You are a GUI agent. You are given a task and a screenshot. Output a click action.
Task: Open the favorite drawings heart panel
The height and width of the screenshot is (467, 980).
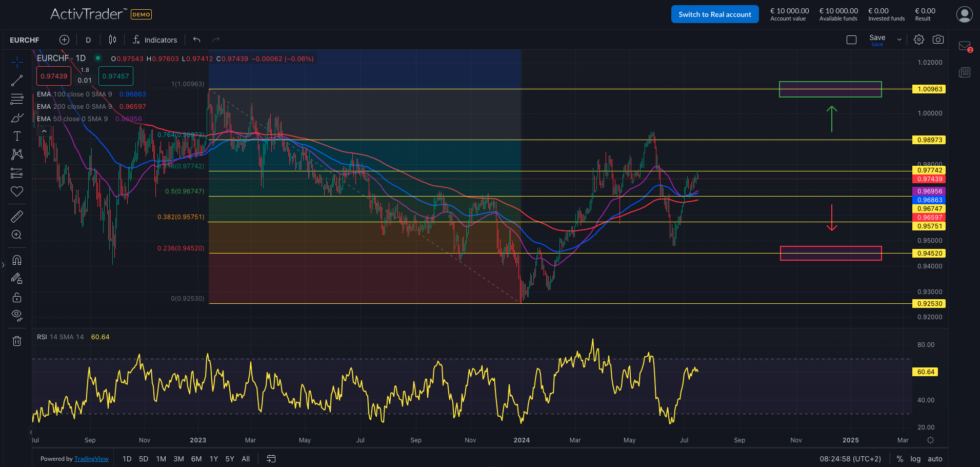(17, 191)
